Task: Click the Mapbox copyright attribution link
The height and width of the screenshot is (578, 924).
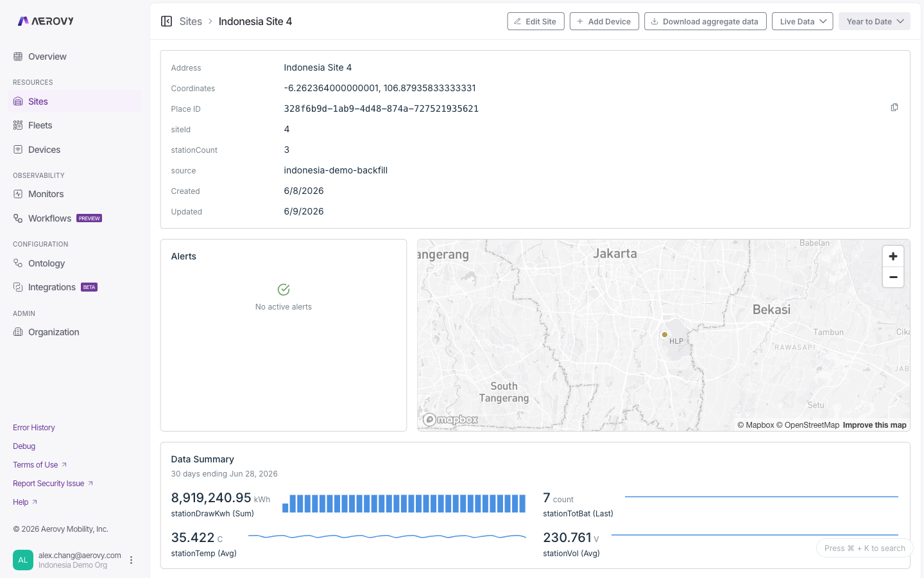Action: [756, 425]
